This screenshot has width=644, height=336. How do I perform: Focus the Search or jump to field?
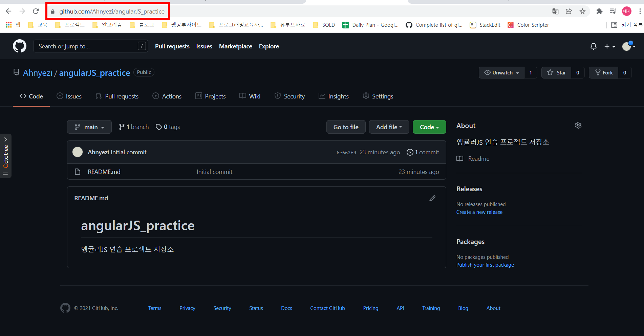pos(91,46)
